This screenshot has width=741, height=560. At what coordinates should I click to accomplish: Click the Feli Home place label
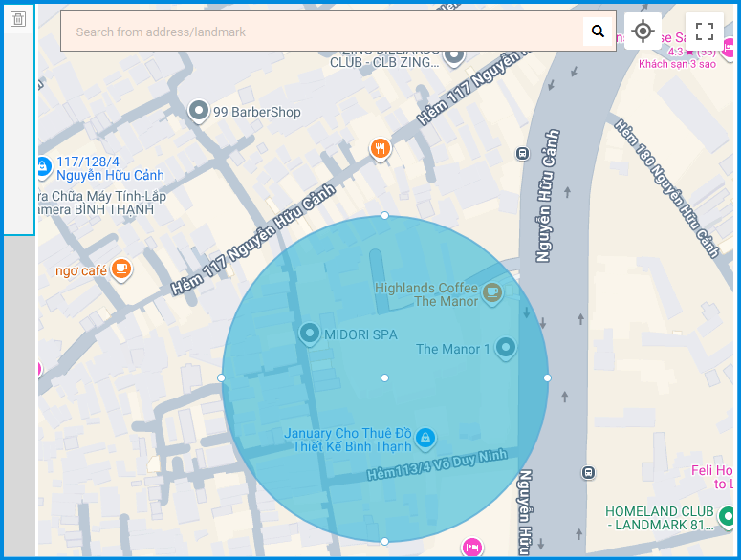(714, 470)
